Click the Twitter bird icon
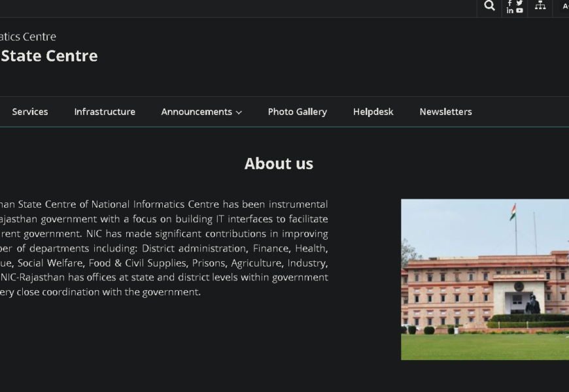569x392 pixels. [519, 3]
